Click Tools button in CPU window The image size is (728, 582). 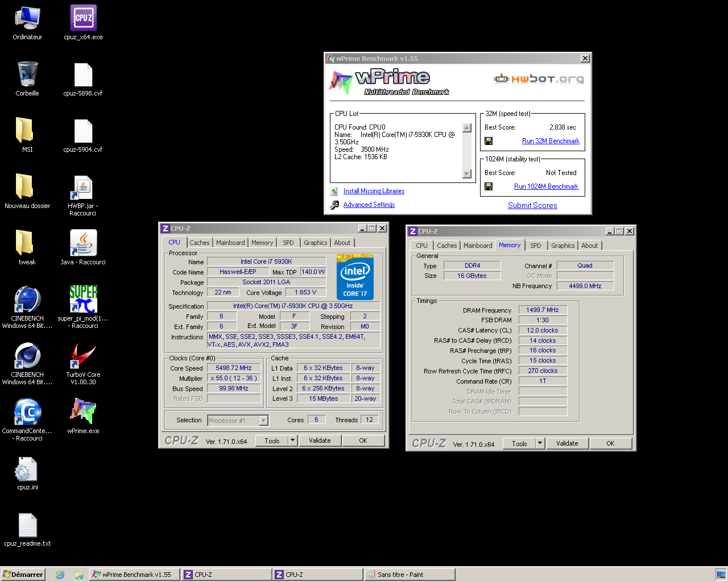pyautogui.click(x=272, y=440)
